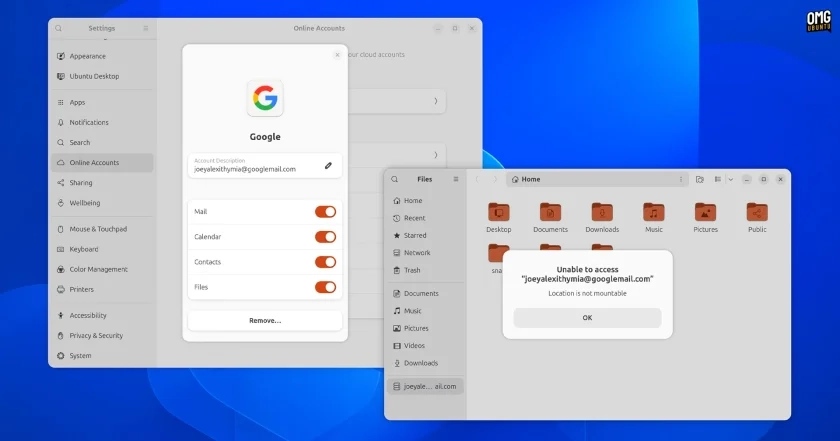Click the Remove... button
This screenshot has height=441, width=840.
pyautogui.click(x=265, y=320)
